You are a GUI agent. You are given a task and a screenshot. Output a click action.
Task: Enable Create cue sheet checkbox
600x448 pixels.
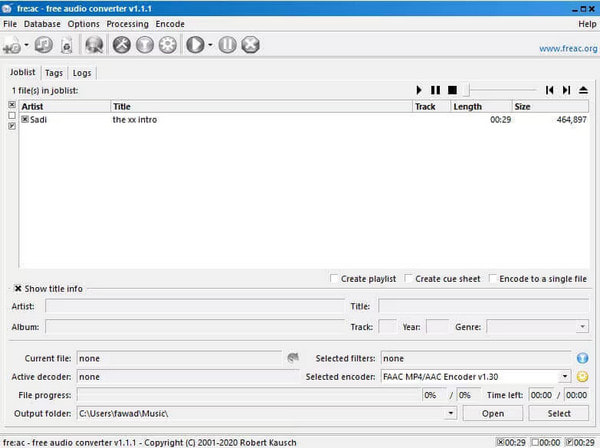[408, 279]
